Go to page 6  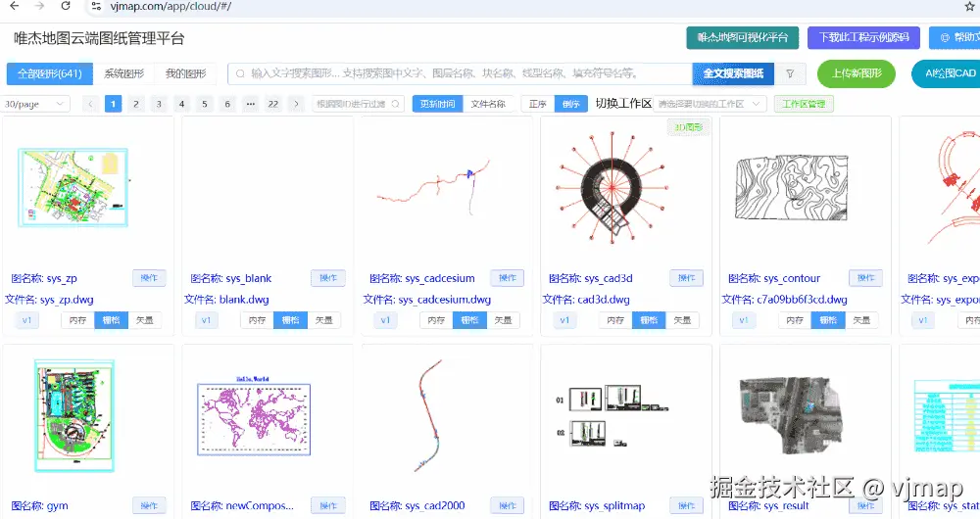[x=227, y=104]
